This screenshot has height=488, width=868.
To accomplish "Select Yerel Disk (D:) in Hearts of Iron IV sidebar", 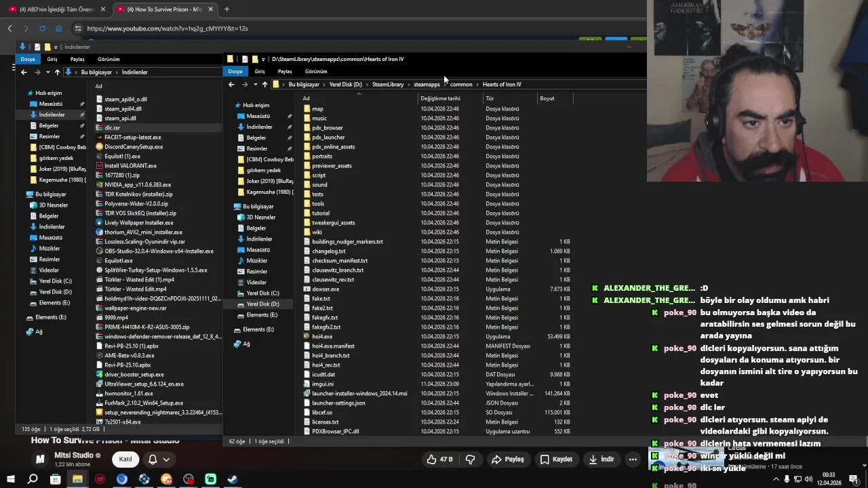I will 262,304.
